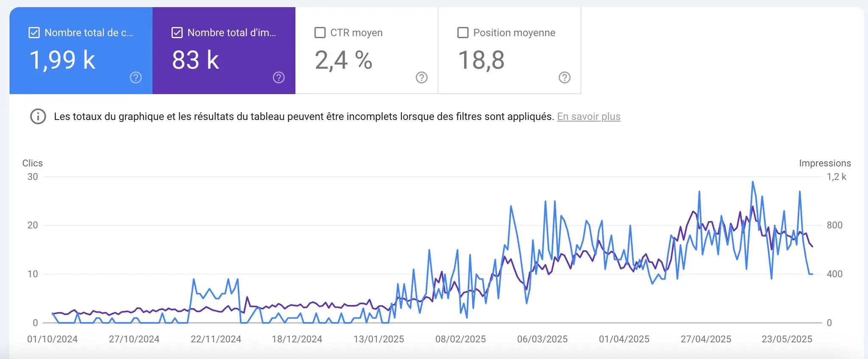The width and height of the screenshot is (868, 359).
Task: Click the 1,99 k clicks value
Action: 63,59
